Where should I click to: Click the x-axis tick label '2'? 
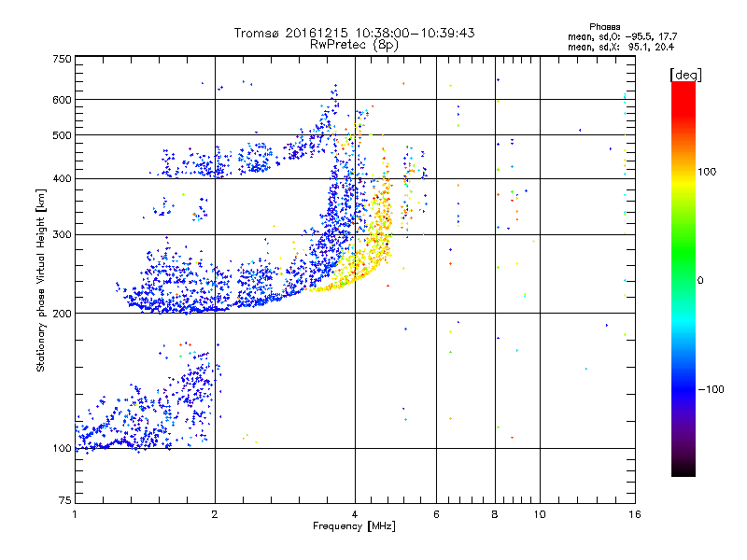click(215, 514)
